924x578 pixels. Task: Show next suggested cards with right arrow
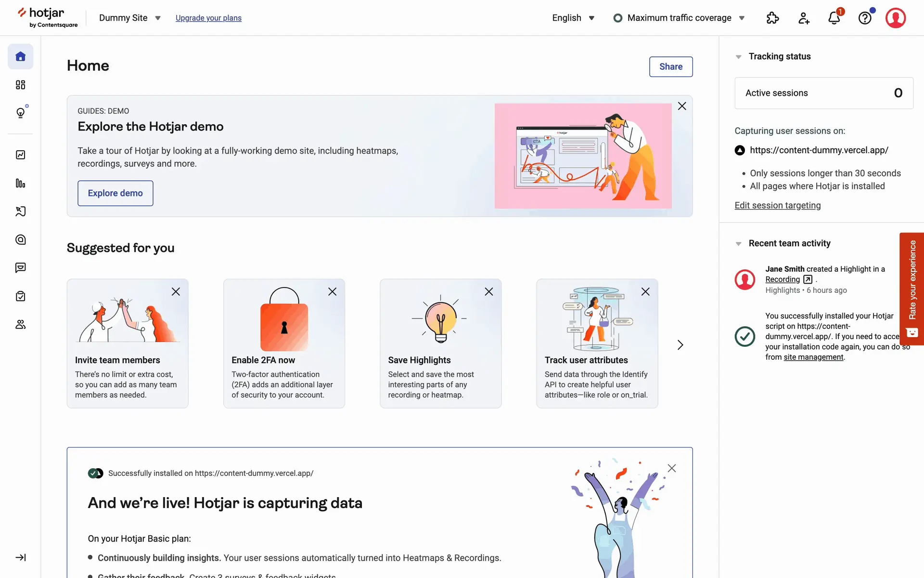pos(680,345)
